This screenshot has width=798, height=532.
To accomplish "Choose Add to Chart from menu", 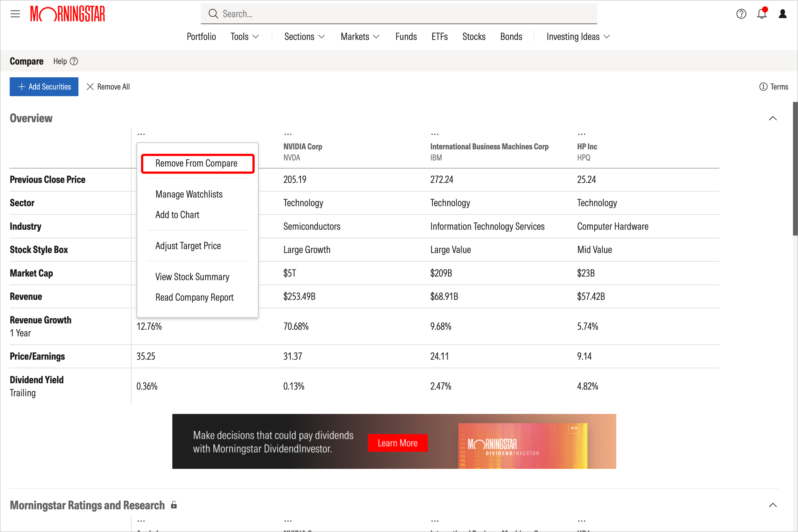I will click(x=177, y=215).
